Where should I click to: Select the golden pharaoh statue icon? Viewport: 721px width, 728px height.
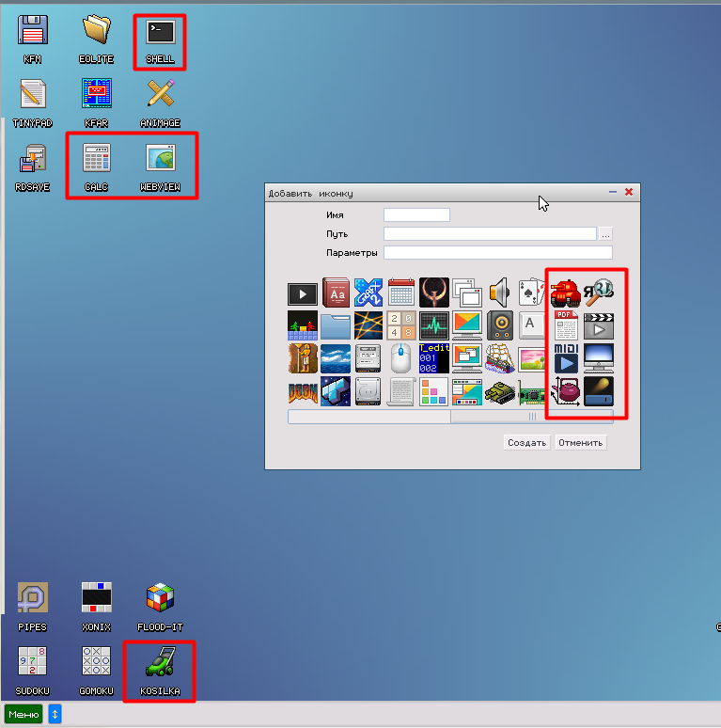303,358
